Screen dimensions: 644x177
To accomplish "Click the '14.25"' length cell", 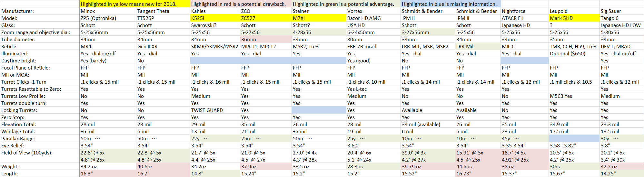I will [x=622, y=174].
